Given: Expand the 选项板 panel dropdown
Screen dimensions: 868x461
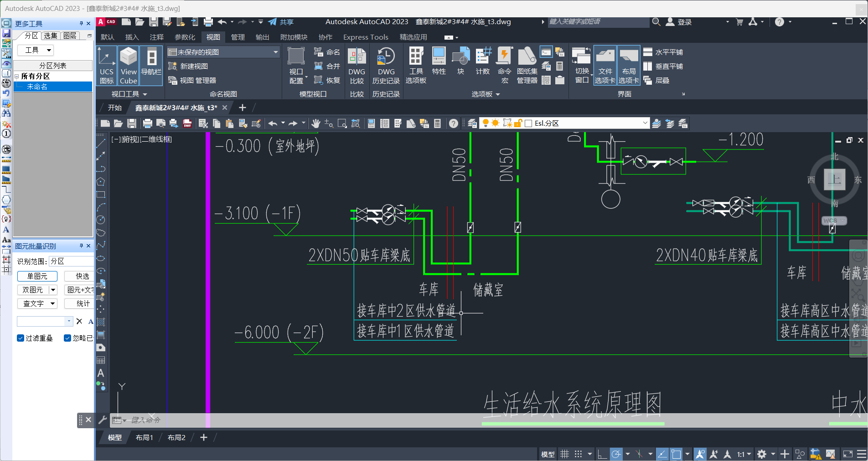Looking at the screenshot, I should click(486, 94).
